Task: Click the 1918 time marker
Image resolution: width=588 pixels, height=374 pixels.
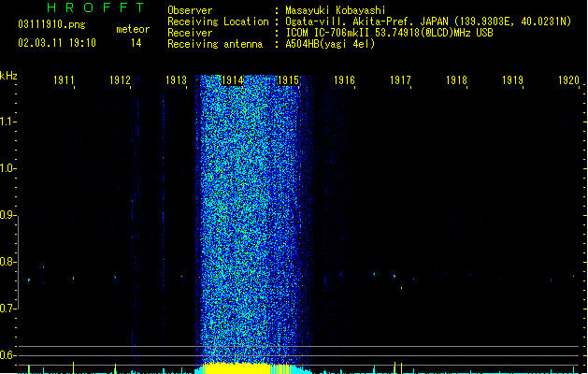Action: tap(456, 80)
